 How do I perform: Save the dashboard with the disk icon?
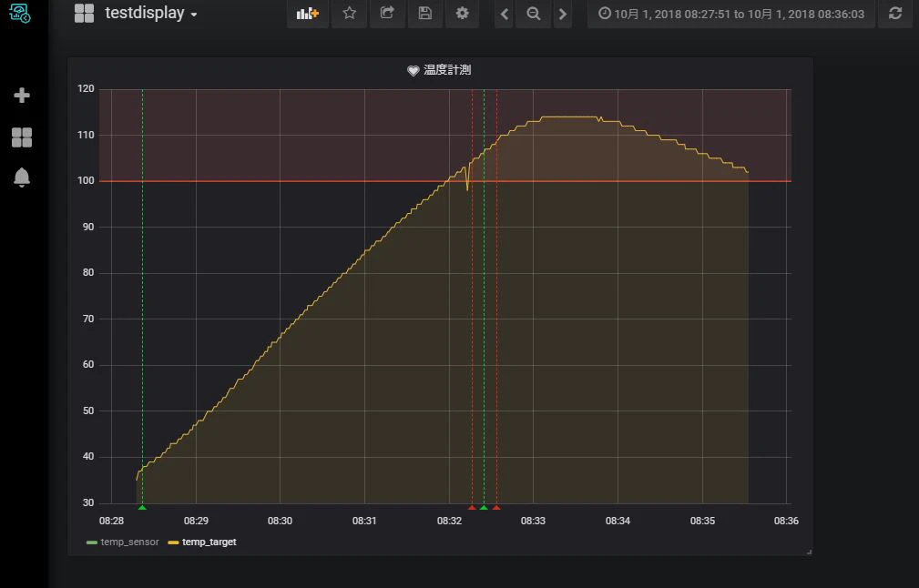(x=425, y=13)
